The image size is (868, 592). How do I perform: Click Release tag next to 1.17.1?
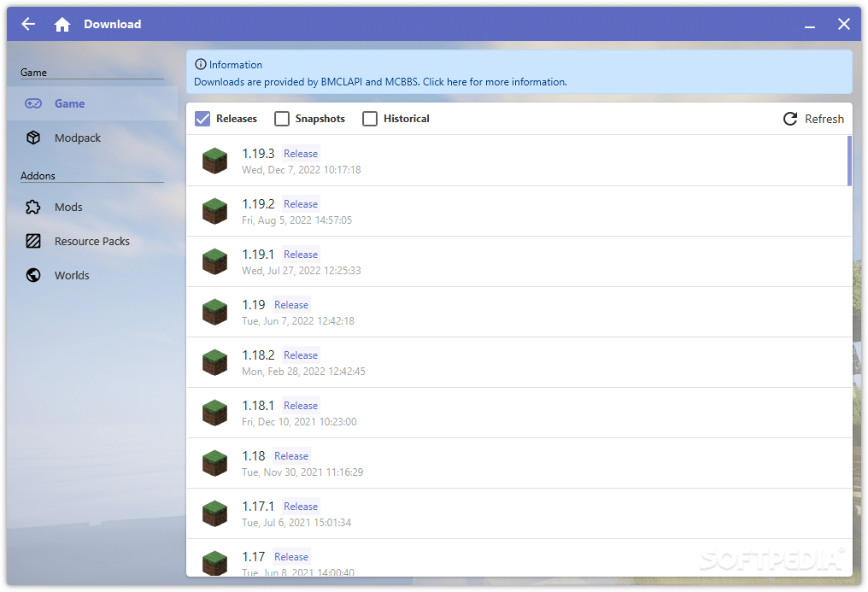[x=301, y=506]
